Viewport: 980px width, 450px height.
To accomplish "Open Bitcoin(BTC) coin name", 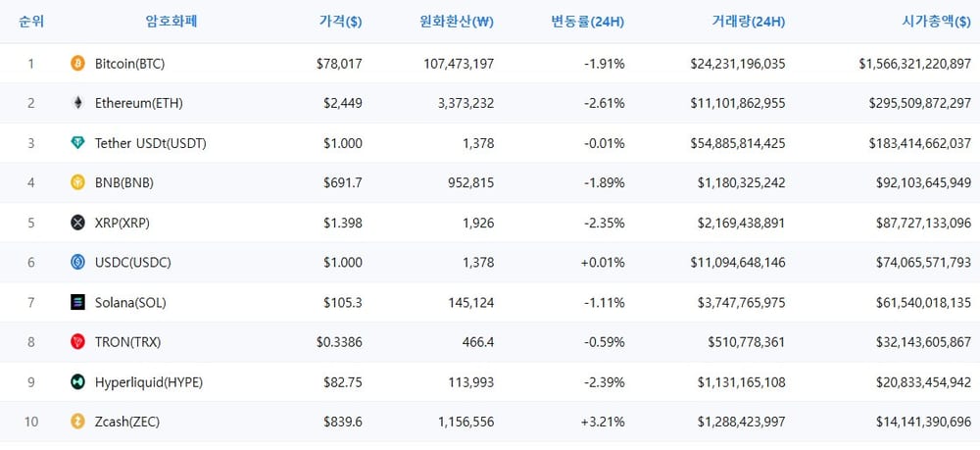I will click(x=130, y=64).
